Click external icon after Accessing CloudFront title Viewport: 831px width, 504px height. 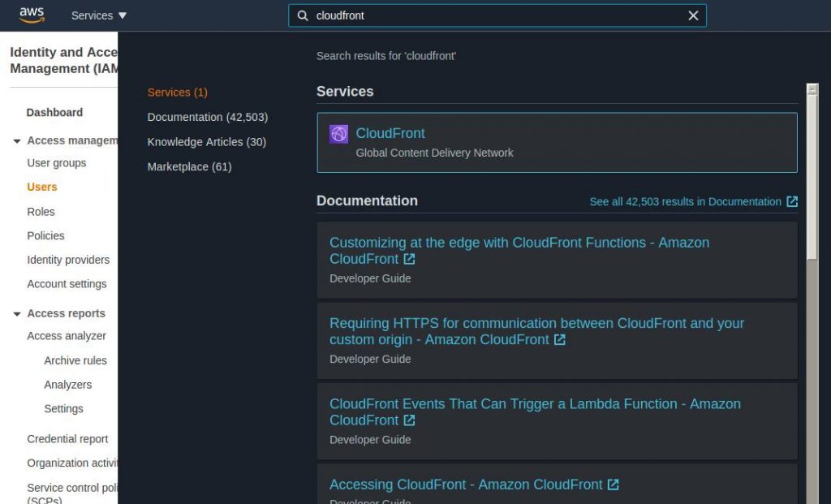pyautogui.click(x=614, y=485)
